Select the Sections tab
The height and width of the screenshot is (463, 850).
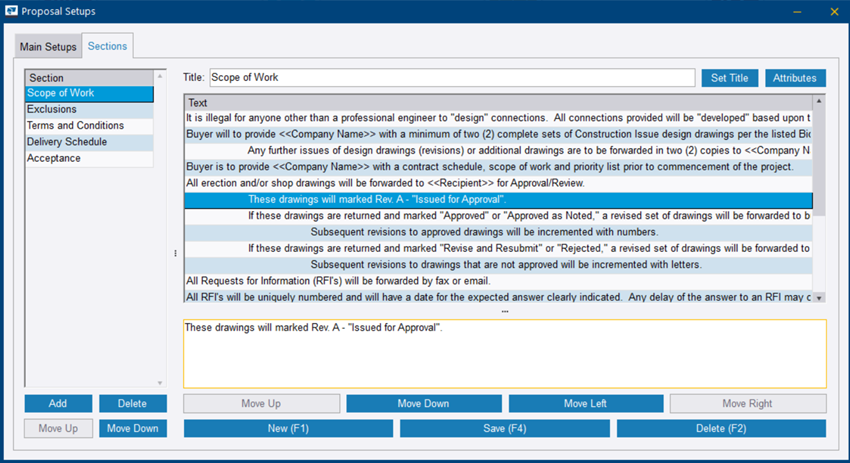pos(108,47)
